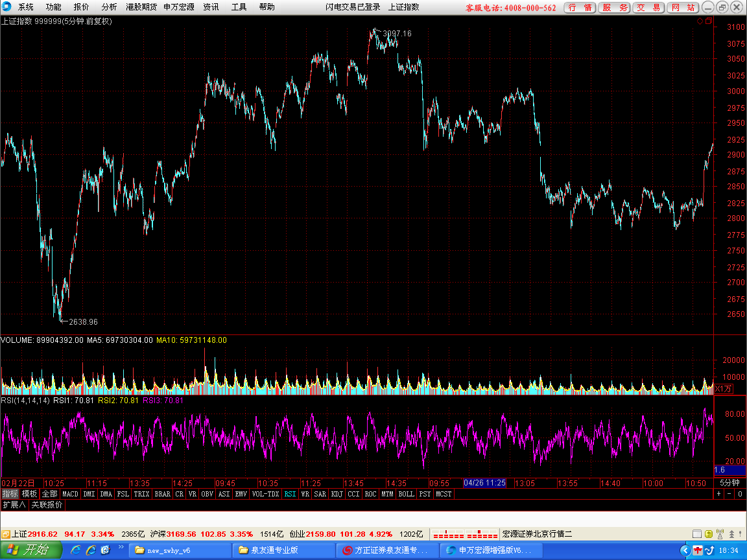Switch indicator to MCST

coord(443,494)
